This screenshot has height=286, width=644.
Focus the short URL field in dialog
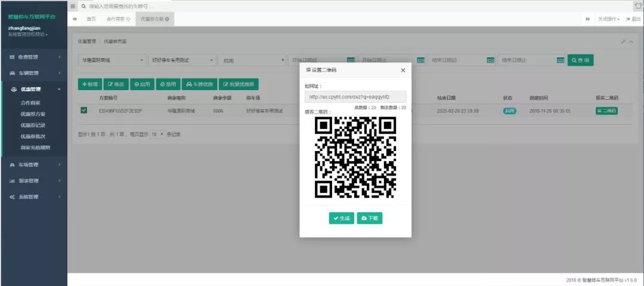pos(355,97)
